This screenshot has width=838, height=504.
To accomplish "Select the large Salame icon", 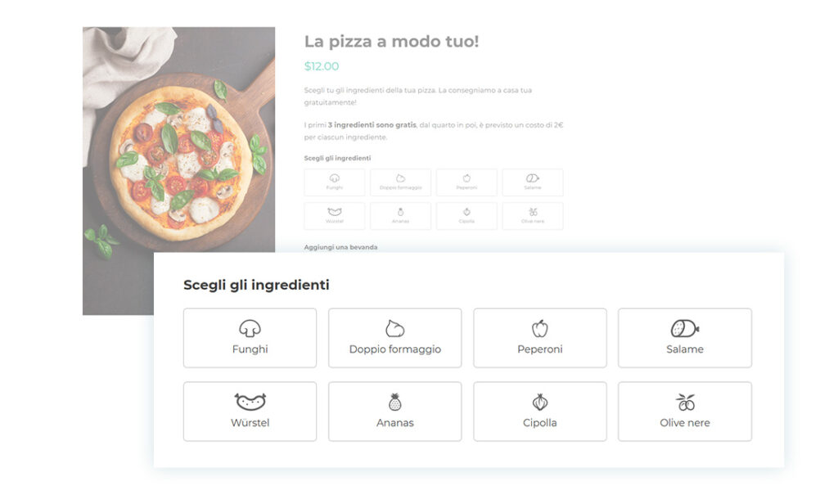I will (685, 328).
